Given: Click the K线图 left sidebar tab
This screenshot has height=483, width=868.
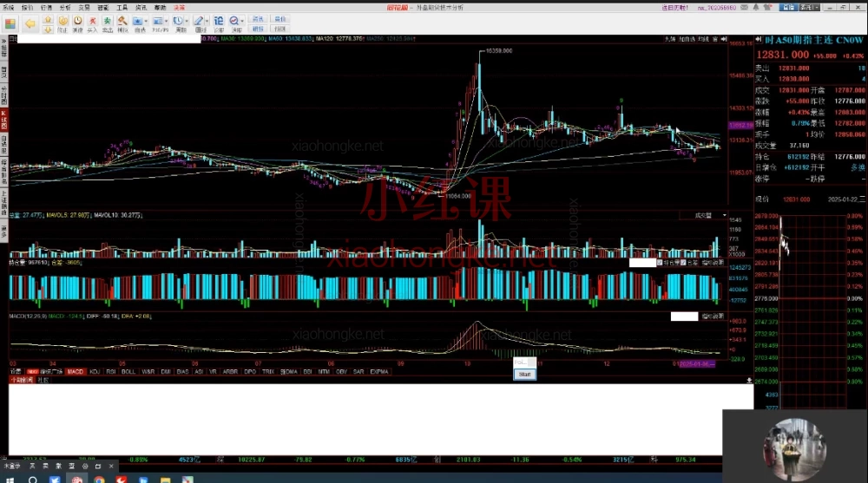Looking at the screenshot, I should (x=3, y=120).
